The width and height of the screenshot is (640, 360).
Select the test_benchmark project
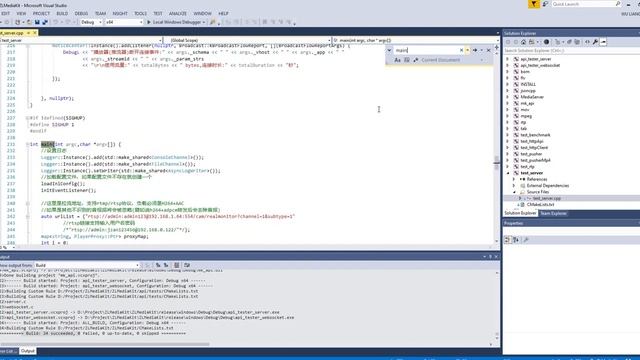[x=535, y=135]
